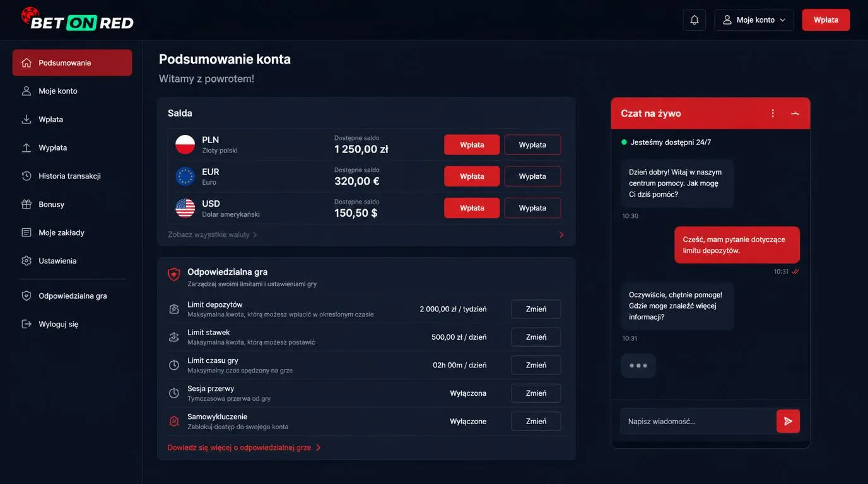This screenshot has height=484, width=868.
Task: Click Wpłata for the USD balance
Action: tap(472, 208)
